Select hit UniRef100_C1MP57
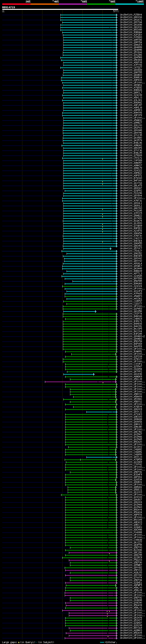Image resolution: width=146 pixels, height=644 pixels. click(x=131, y=301)
